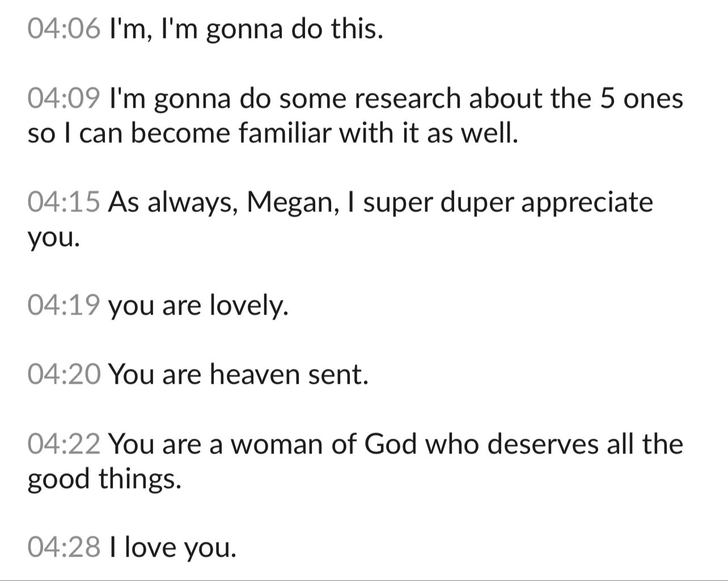Screen dimensions: 728x581
Task: Click the word "research" in the transcript
Action: pos(408,99)
